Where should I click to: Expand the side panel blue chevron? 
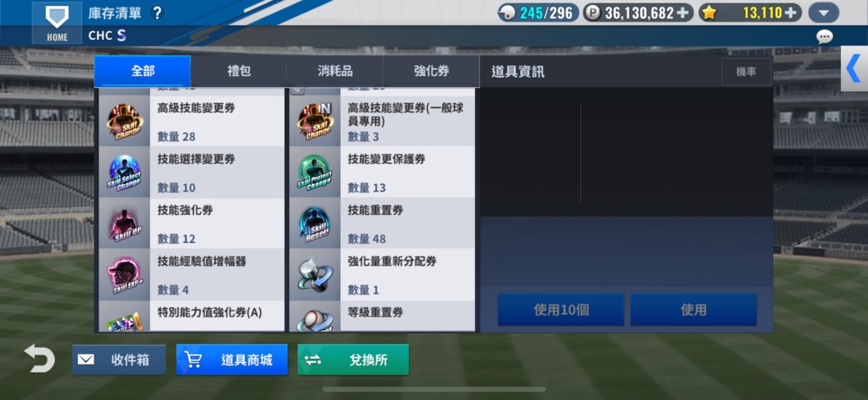tap(854, 69)
